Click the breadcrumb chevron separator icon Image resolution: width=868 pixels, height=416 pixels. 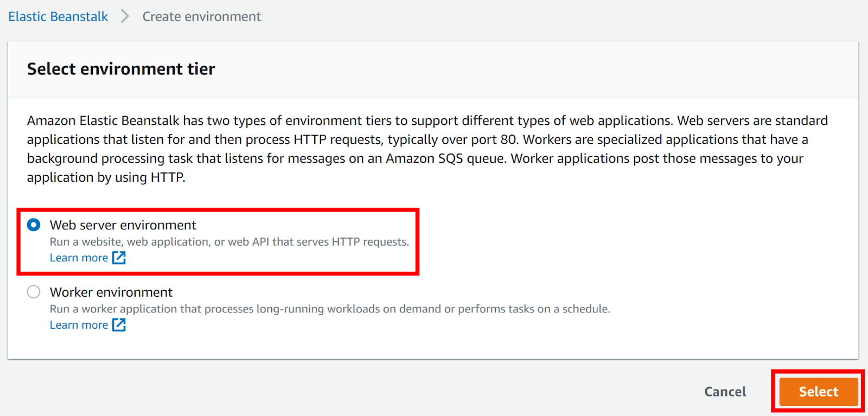(124, 16)
